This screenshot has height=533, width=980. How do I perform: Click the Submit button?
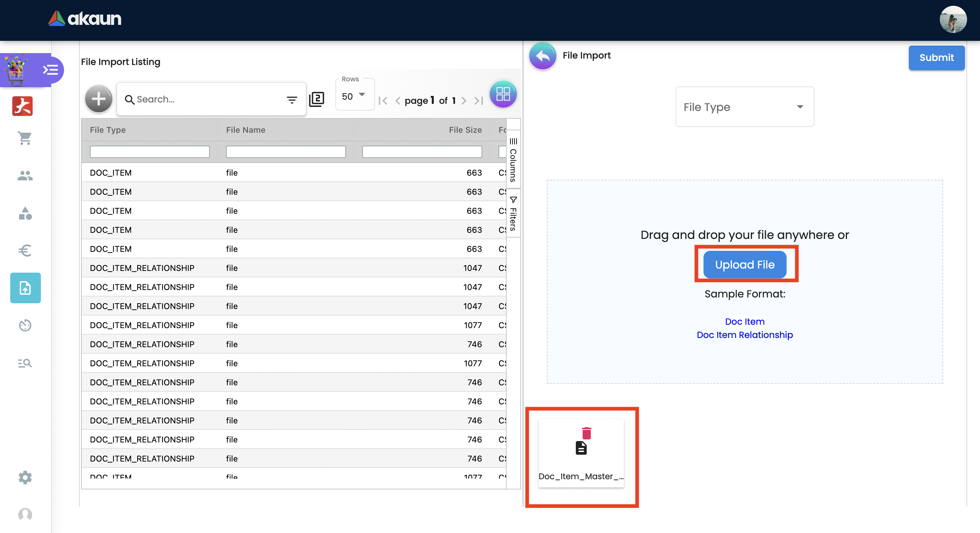tap(936, 58)
